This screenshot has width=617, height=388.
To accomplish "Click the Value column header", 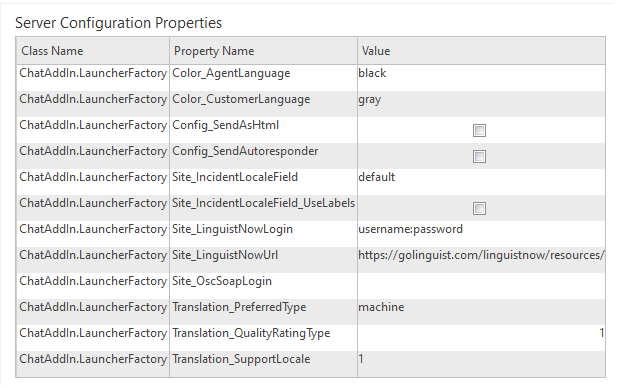I will [481, 51].
